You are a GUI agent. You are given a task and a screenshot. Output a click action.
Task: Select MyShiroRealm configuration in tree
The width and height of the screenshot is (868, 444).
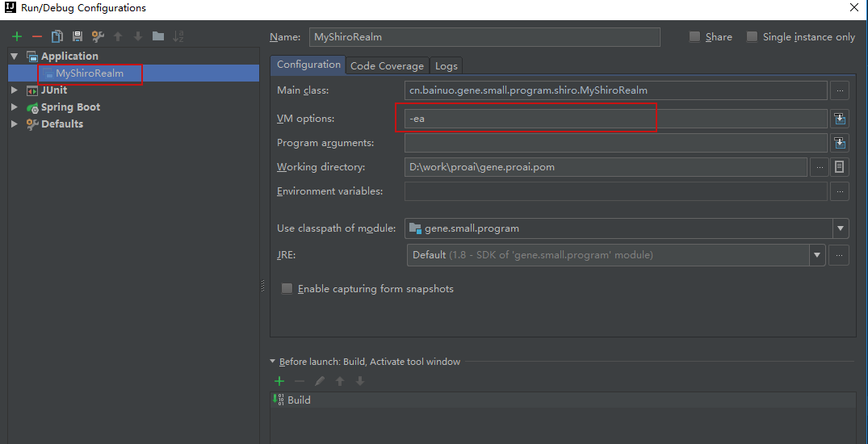pos(89,73)
